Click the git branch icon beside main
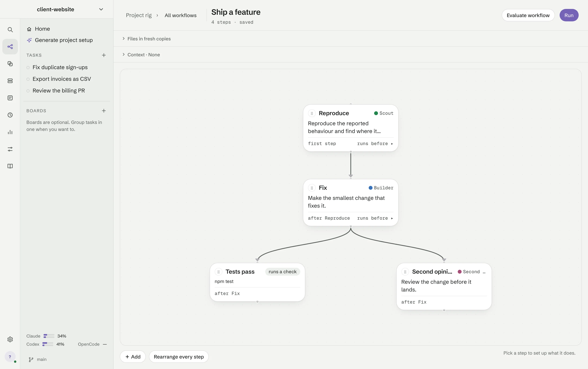 pos(31,359)
